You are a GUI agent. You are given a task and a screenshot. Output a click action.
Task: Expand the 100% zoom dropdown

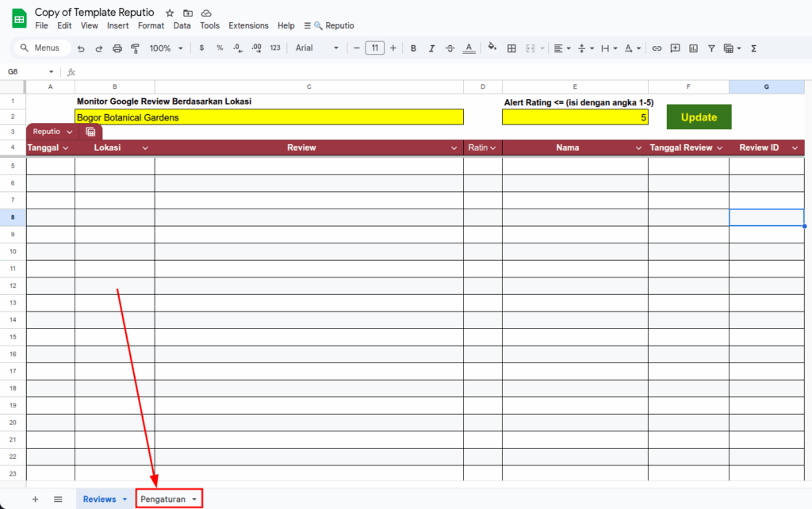pos(167,48)
